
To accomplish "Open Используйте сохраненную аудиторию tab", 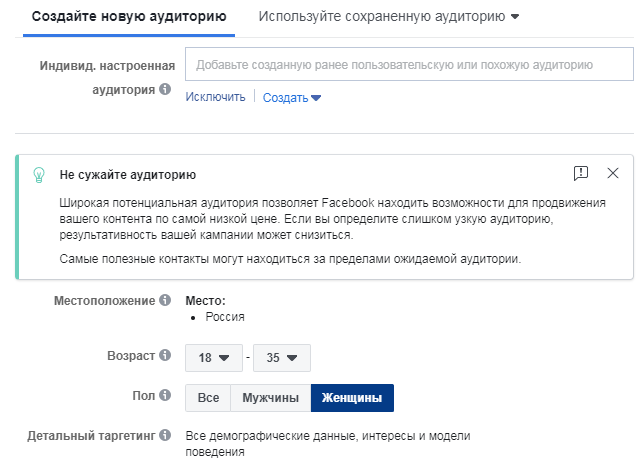I will [x=388, y=17].
